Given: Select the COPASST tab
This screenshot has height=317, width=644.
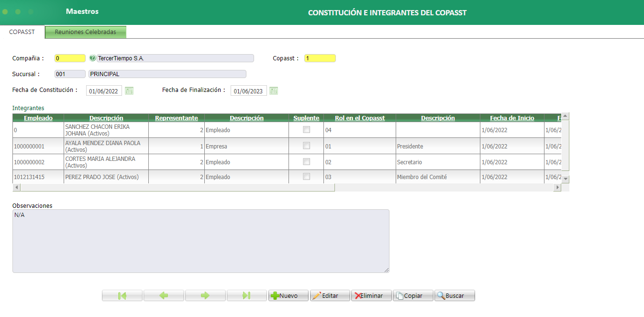Looking at the screenshot, I should tap(22, 32).
